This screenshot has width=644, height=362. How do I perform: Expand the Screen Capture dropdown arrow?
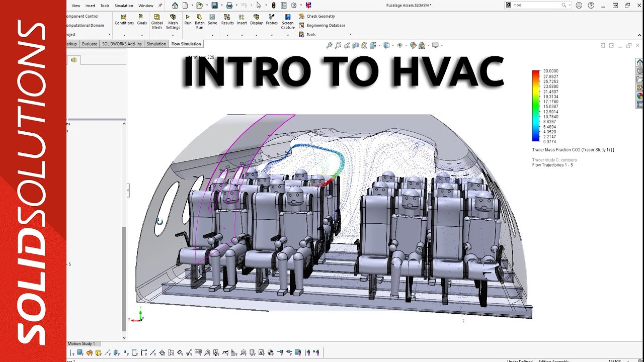[288, 35]
